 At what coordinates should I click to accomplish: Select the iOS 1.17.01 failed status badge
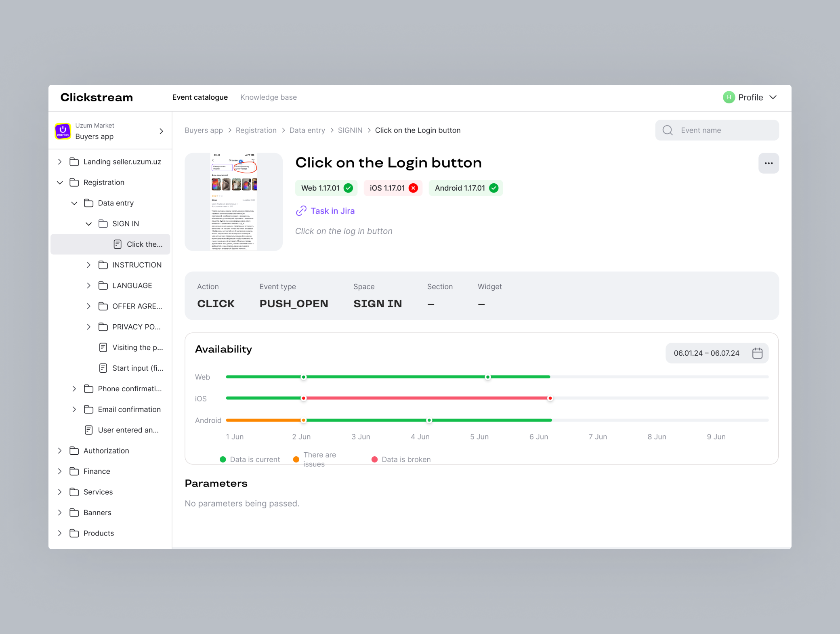tap(393, 188)
